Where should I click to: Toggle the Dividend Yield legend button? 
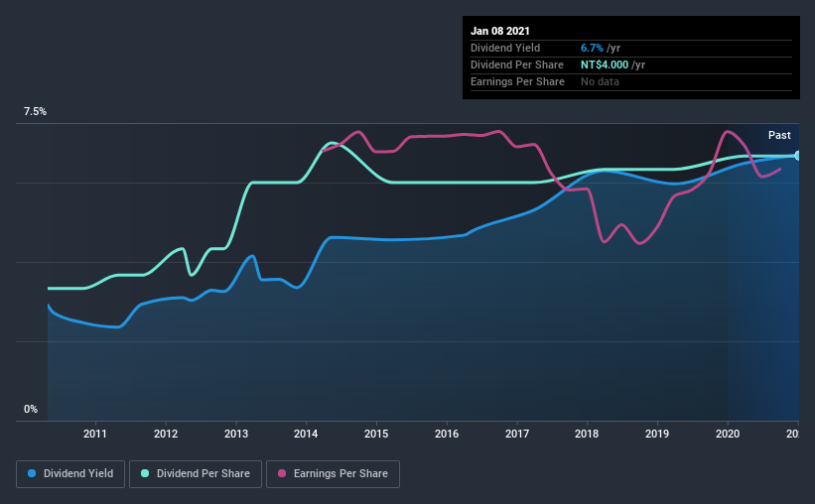(70, 474)
